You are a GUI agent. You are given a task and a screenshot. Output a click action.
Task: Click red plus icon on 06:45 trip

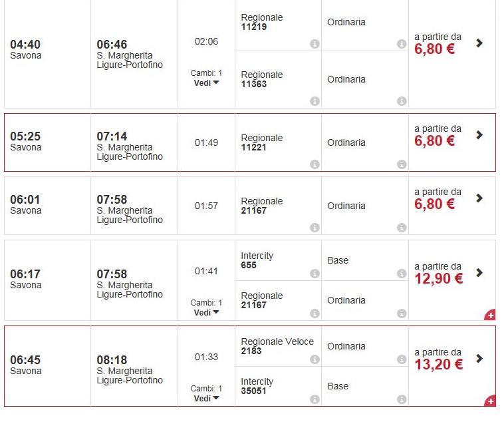click(490, 401)
